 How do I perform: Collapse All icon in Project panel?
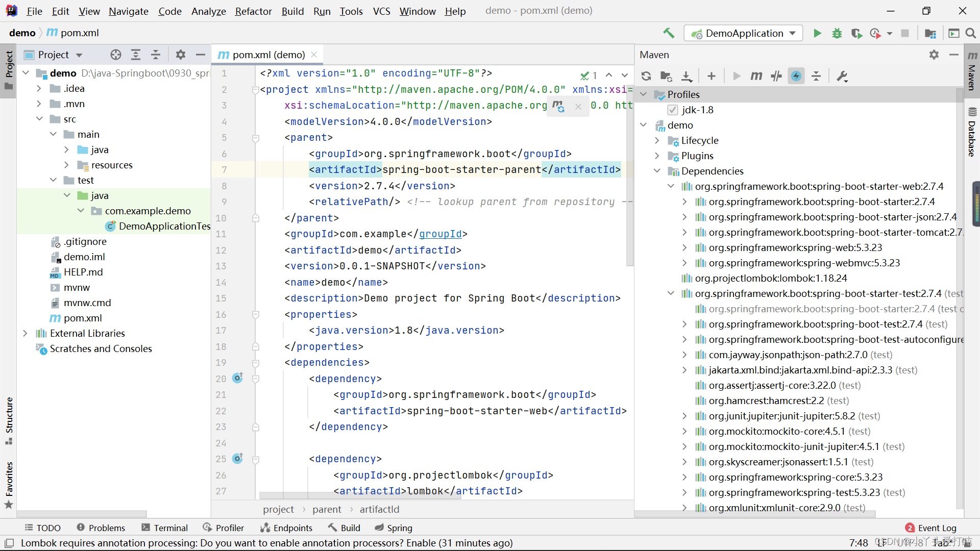click(156, 55)
